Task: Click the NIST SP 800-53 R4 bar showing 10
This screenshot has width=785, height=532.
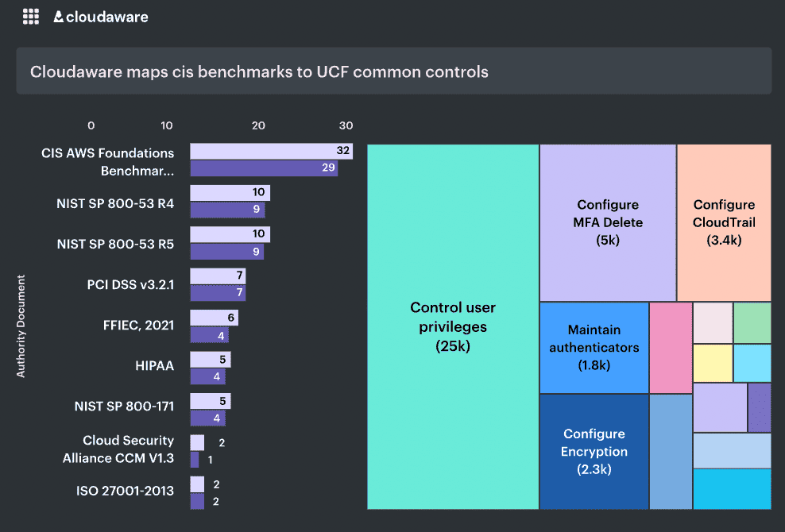Action: (x=230, y=193)
